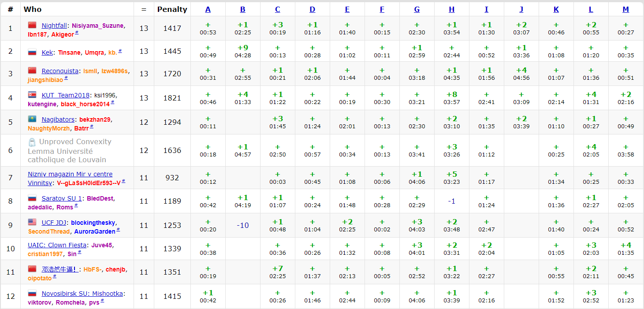Click UCF JDJ's -10 cell for problem B

pyautogui.click(x=242, y=225)
